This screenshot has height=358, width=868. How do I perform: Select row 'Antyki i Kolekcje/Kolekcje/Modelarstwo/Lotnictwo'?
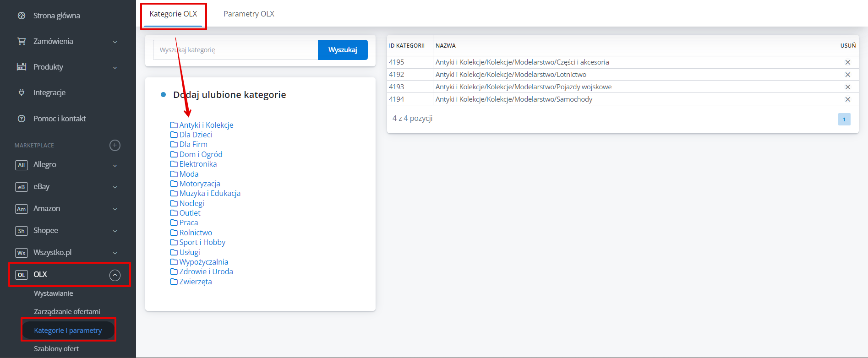coord(623,75)
